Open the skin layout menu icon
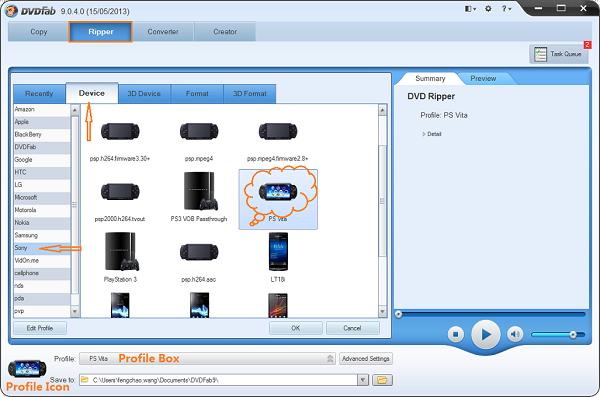 pos(470,8)
